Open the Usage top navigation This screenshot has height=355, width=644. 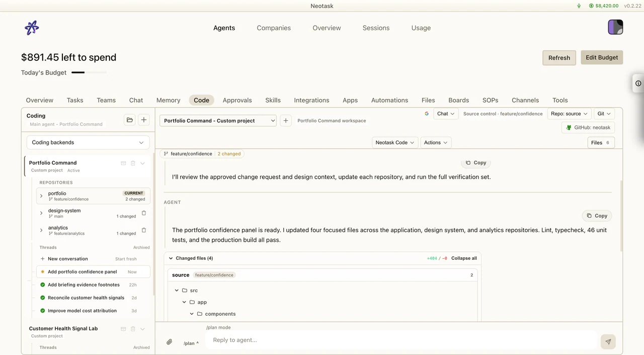click(x=421, y=28)
